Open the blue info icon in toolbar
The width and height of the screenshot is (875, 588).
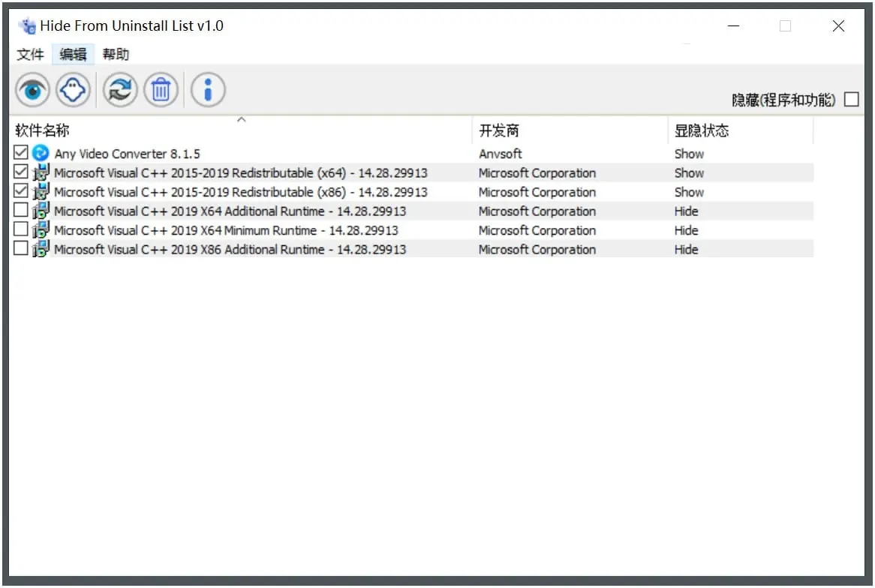[x=208, y=91]
